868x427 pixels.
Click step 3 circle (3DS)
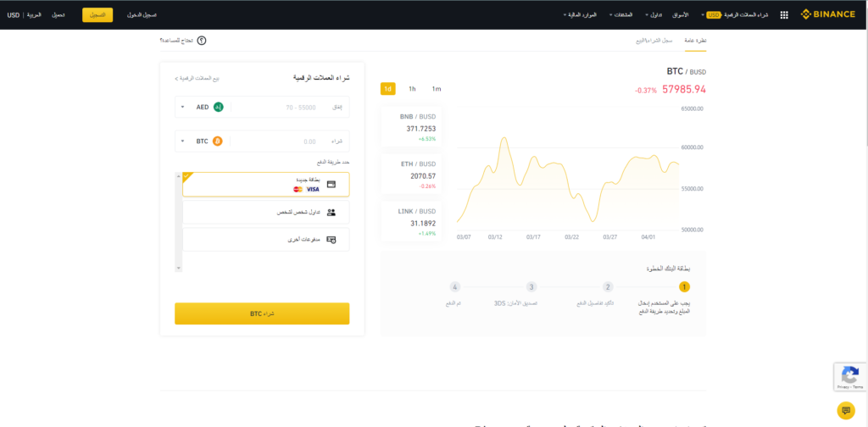531,286
